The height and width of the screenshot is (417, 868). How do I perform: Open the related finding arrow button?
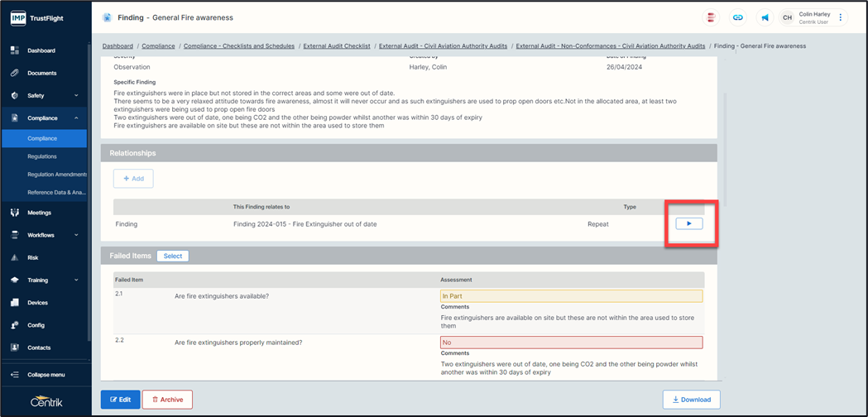(688, 223)
